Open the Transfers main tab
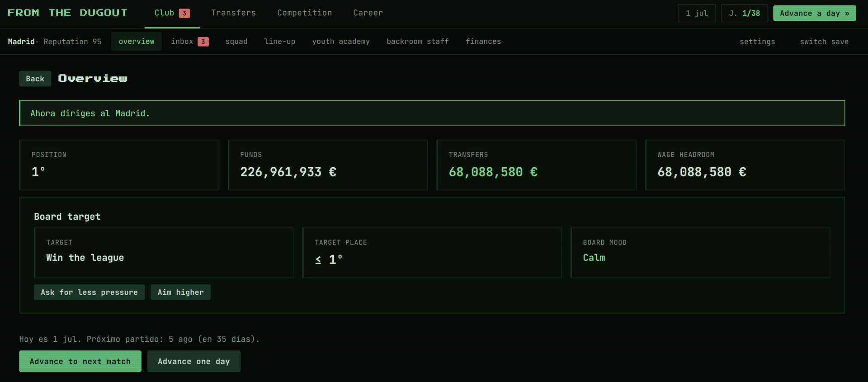 coord(233,13)
